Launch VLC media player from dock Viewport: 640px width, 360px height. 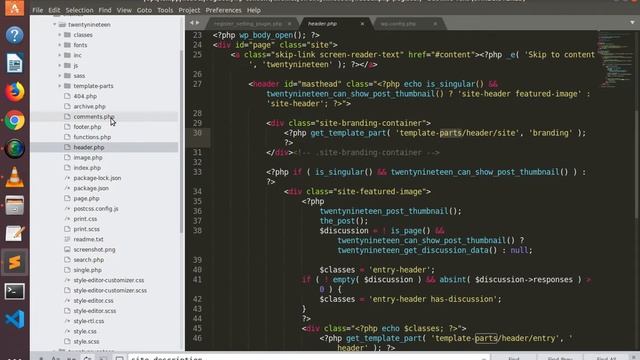click(14, 177)
